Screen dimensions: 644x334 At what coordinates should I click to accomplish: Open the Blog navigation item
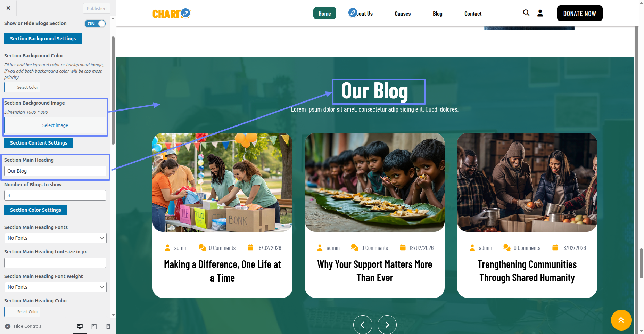click(x=437, y=14)
